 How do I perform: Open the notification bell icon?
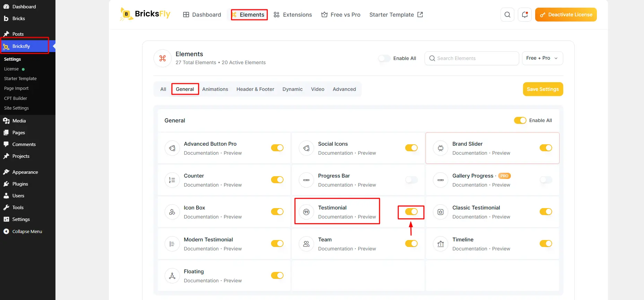(x=524, y=15)
